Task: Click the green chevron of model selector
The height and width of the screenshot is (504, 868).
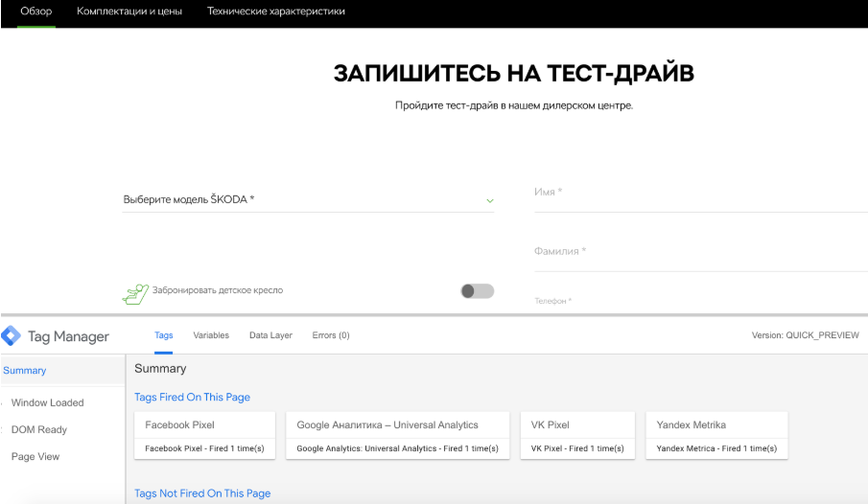Action: [x=490, y=201]
